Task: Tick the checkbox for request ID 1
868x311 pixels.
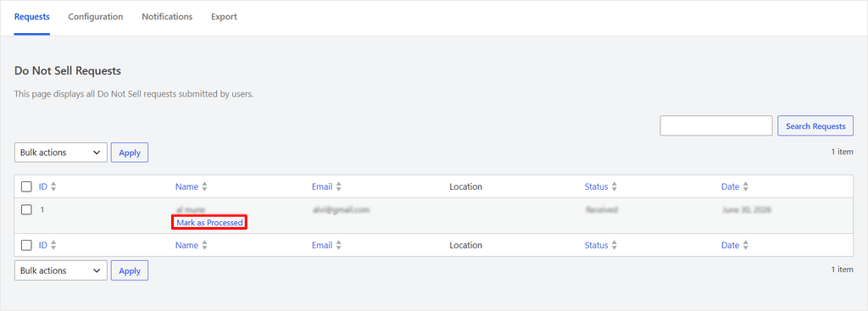Action: click(x=26, y=209)
